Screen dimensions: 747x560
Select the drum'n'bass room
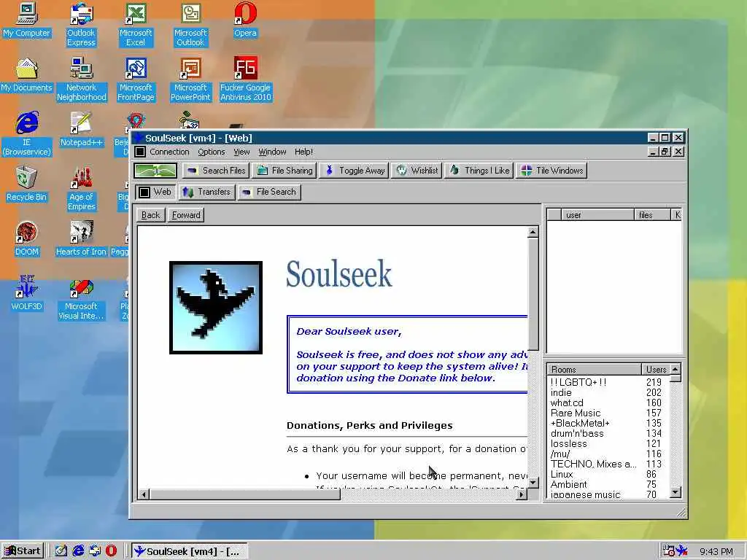click(x=608, y=433)
